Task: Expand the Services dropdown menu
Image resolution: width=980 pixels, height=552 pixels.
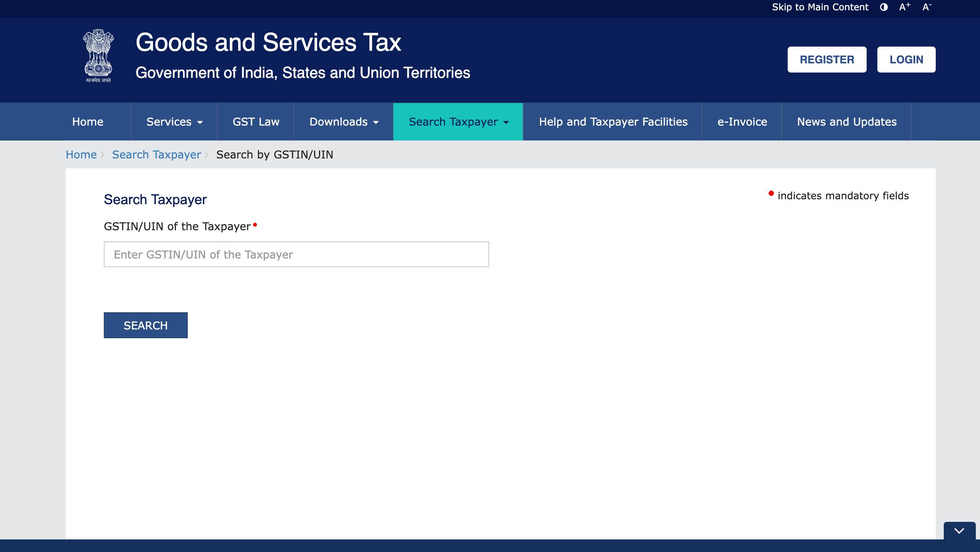Action: click(174, 122)
